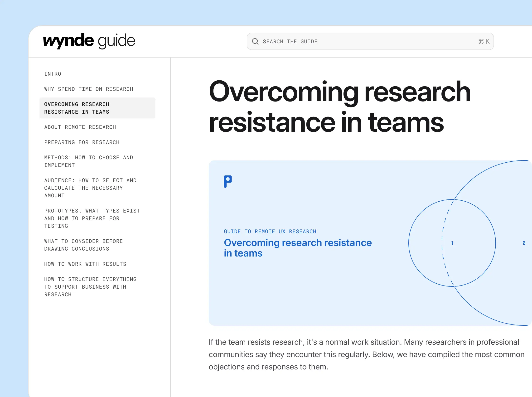Focus the Search the Guide field
This screenshot has width=532, height=397.
tap(360, 42)
